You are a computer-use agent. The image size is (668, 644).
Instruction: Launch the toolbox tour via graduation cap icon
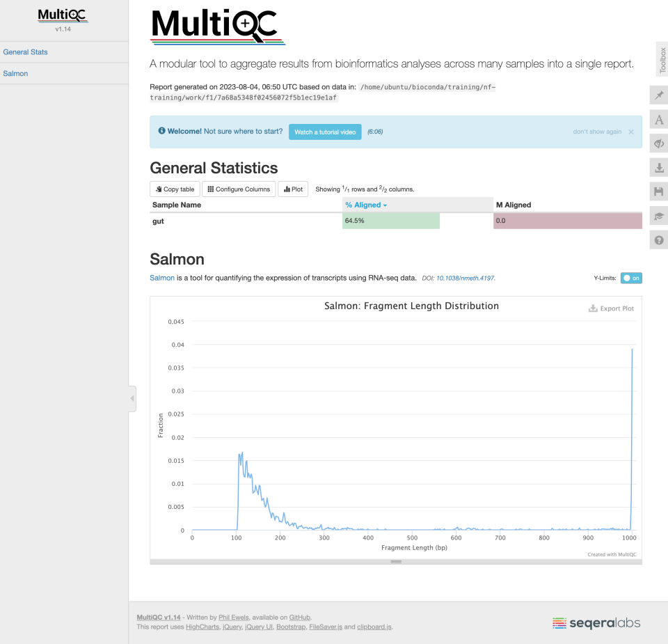point(658,216)
